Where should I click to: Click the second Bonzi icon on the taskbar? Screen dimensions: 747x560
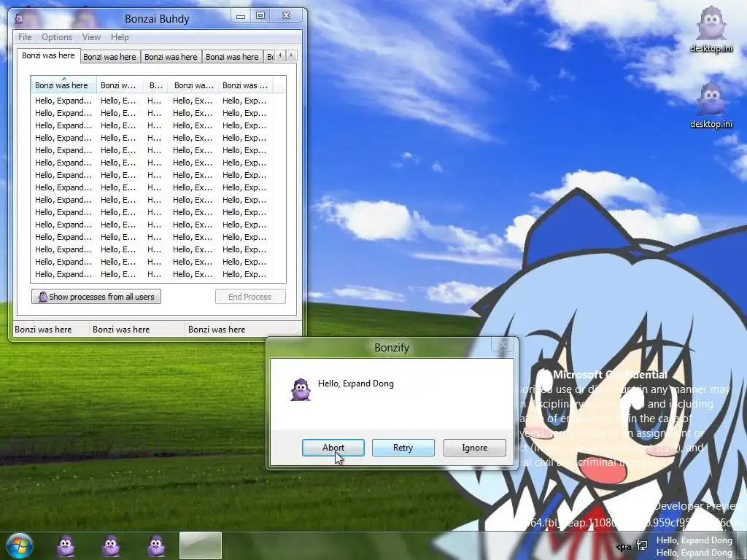(111, 545)
